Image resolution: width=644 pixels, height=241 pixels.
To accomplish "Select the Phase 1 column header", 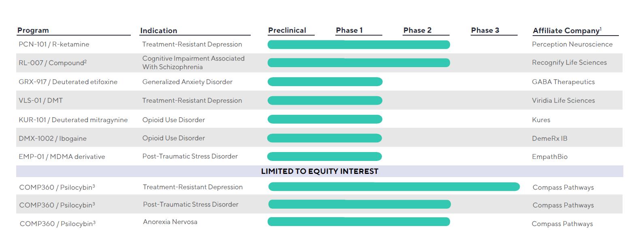I will tap(349, 30).
